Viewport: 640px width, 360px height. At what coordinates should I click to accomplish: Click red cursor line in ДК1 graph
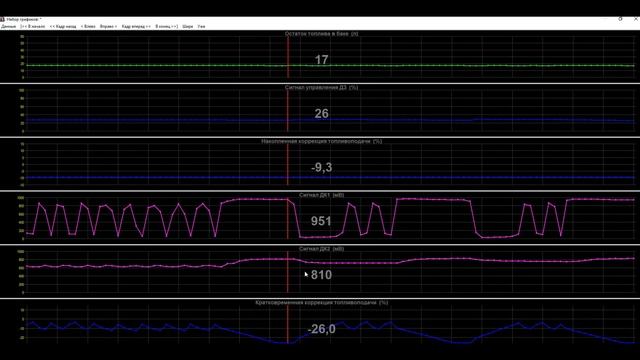click(x=288, y=218)
